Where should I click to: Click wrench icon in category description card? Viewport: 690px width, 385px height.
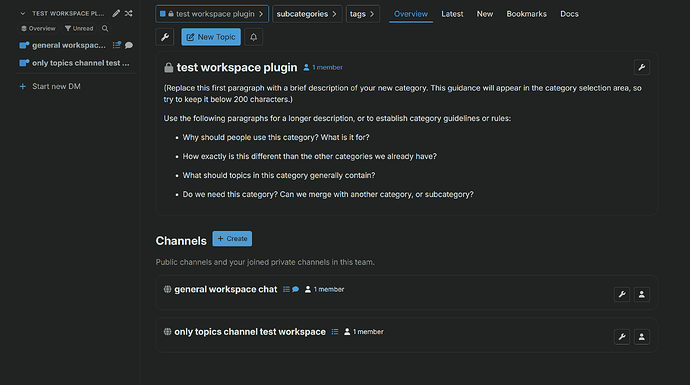[642, 67]
